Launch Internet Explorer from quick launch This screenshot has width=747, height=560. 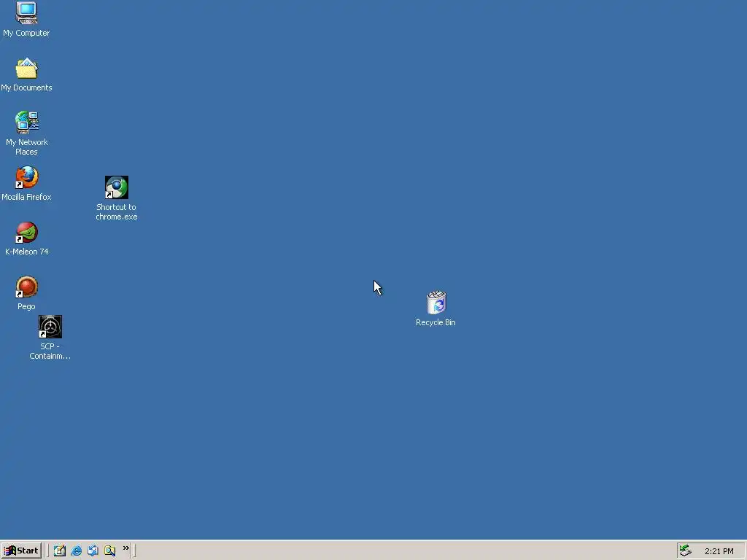pyautogui.click(x=76, y=551)
